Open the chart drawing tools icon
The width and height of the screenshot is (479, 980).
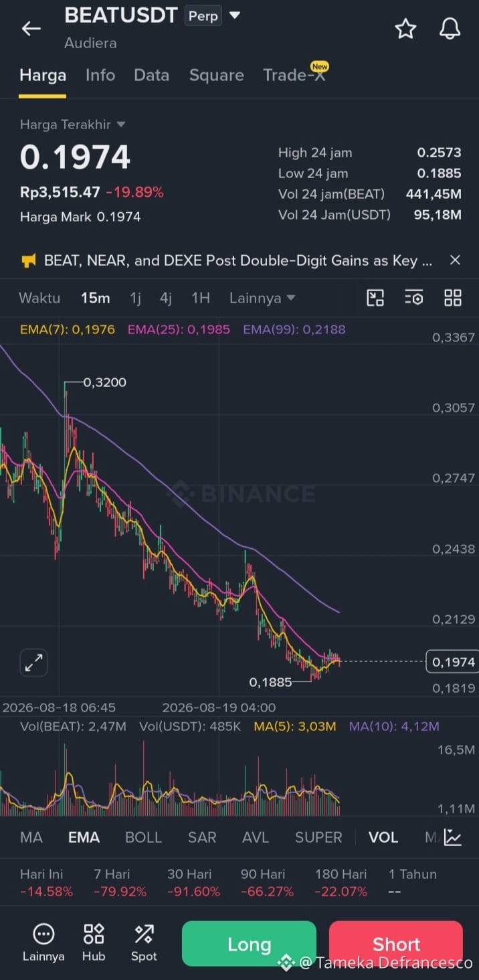375,298
